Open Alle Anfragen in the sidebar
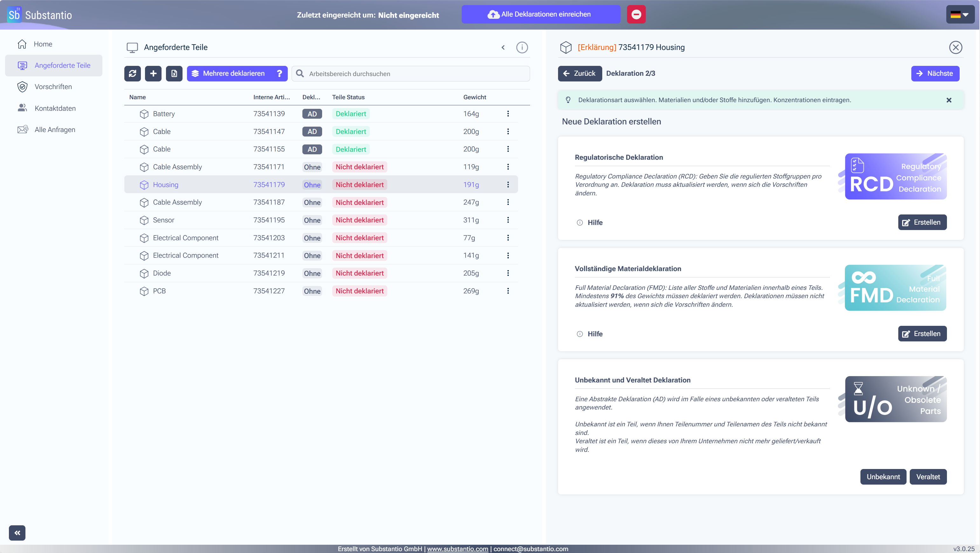Screen dimensions: 980x553 click(55, 130)
